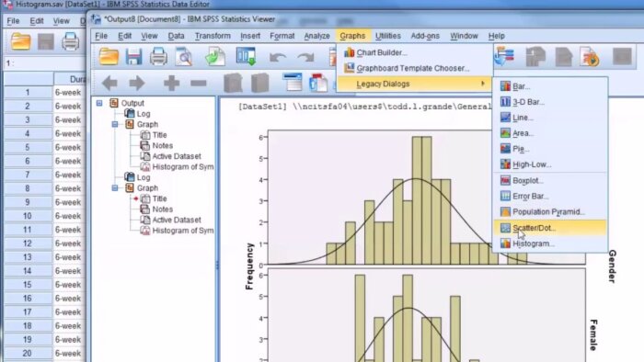Select the first Log item in outline
Image resolution: width=644 pixels, height=362 pixels.
[144, 114]
